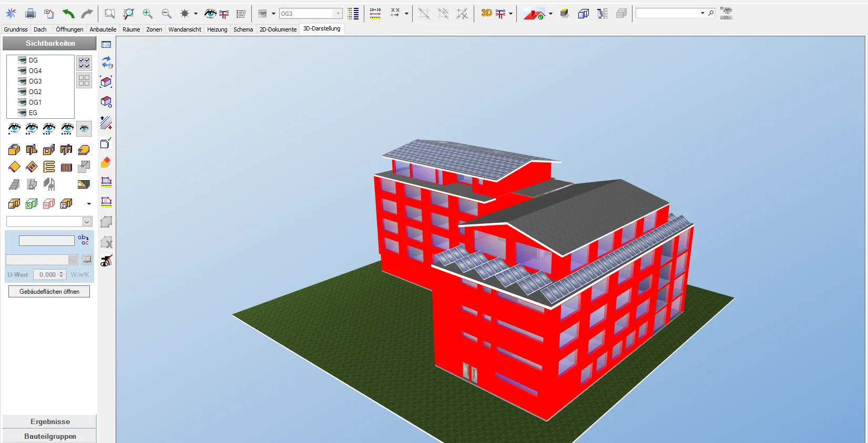The width and height of the screenshot is (868, 443).
Task: Click the Gebäudeflächen öffnen button
Action: point(49,292)
